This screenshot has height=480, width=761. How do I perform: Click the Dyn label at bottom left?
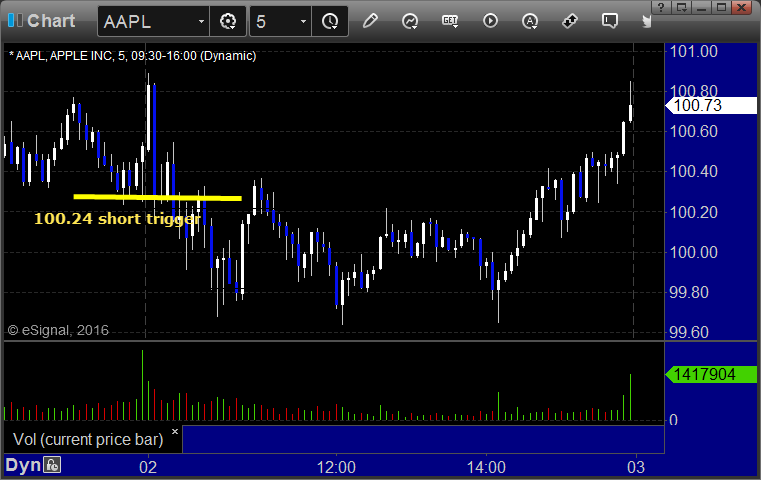tap(23, 465)
